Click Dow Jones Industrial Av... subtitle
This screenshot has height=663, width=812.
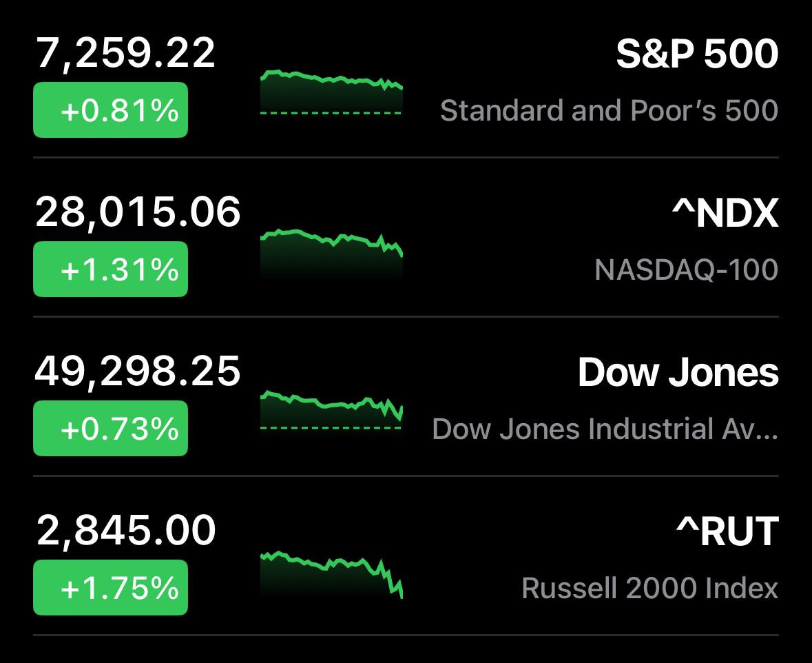(605, 429)
